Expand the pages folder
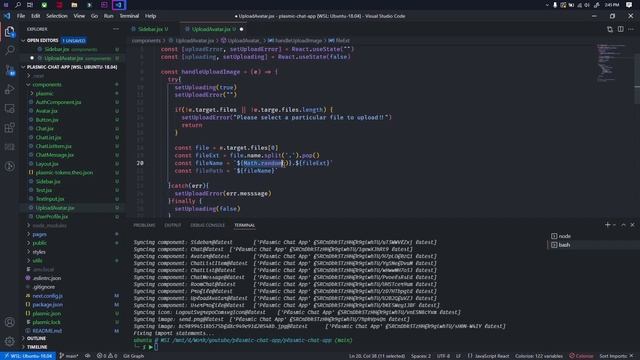This screenshot has height=360, width=640. tap(39, 234)
